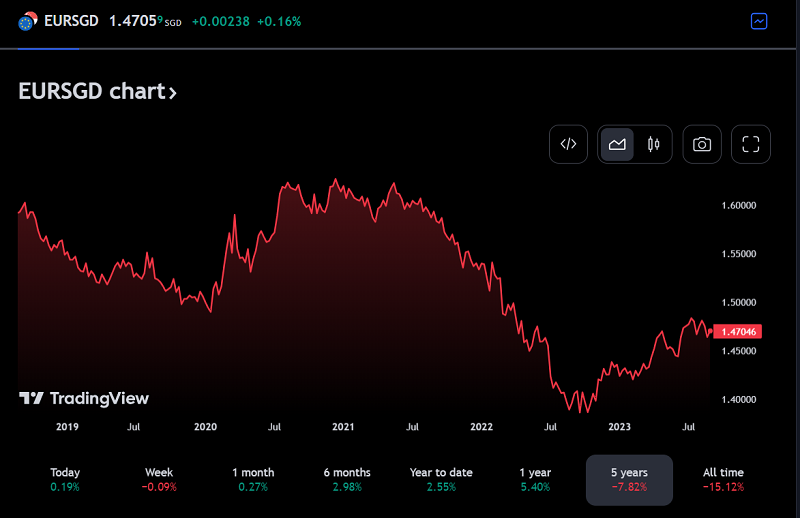Select the Week time range
This screenshot has width=800, height=518.
pyautogui.click(x=159, y=479)
